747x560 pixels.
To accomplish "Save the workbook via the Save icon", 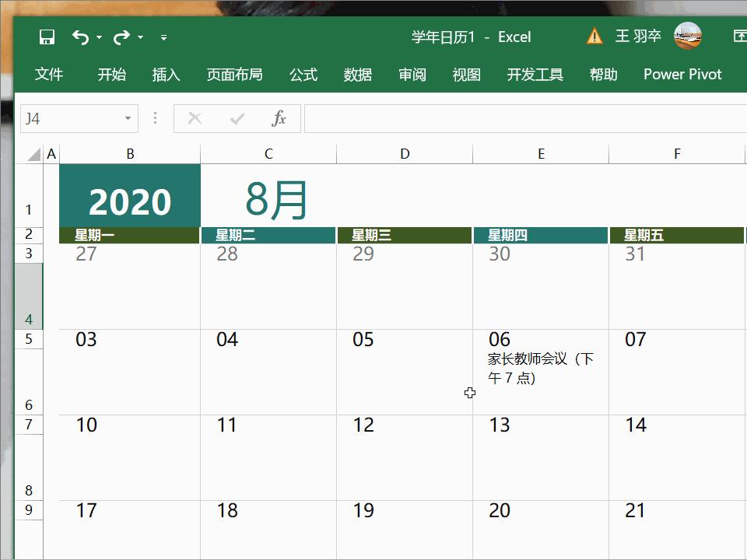I will pos(47,37).
